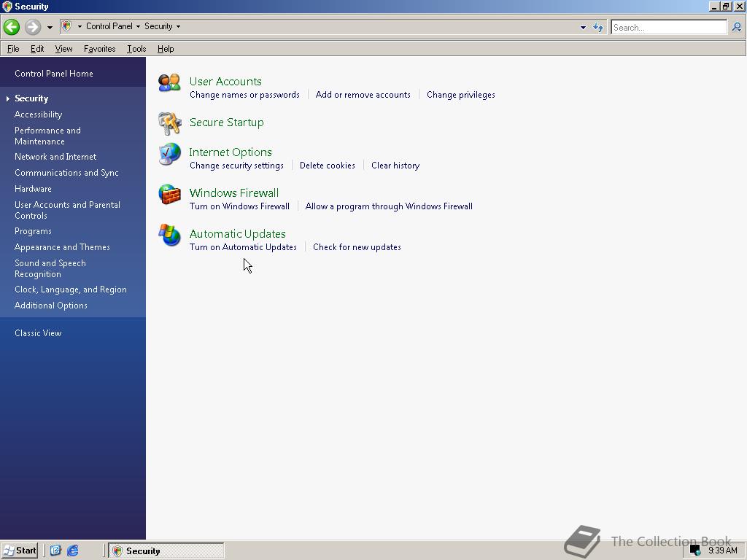The width and height of the screenshot is (747, 560).
Task: Click Check for new updates
Action: coord(357,247)
